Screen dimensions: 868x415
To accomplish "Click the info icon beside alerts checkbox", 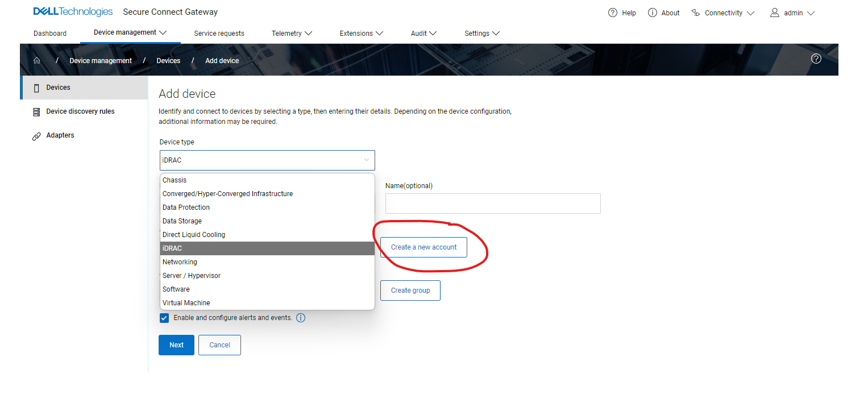I will pos(301,318).
